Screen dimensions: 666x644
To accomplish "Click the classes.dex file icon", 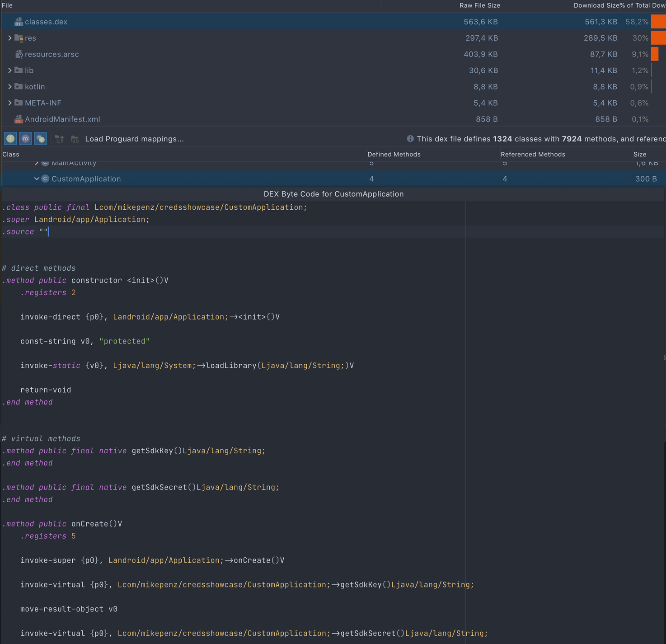I will click(x=19, y=22).
